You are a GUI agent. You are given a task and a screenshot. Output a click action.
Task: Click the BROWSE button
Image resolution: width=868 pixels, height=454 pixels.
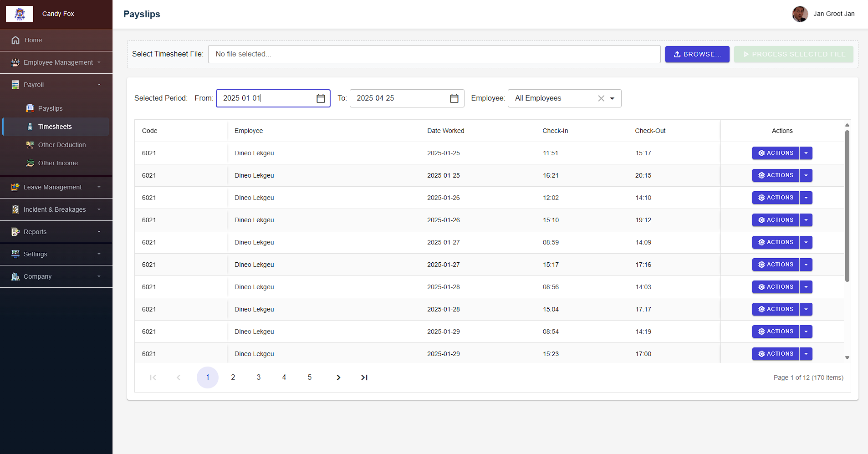click(697, 54)
